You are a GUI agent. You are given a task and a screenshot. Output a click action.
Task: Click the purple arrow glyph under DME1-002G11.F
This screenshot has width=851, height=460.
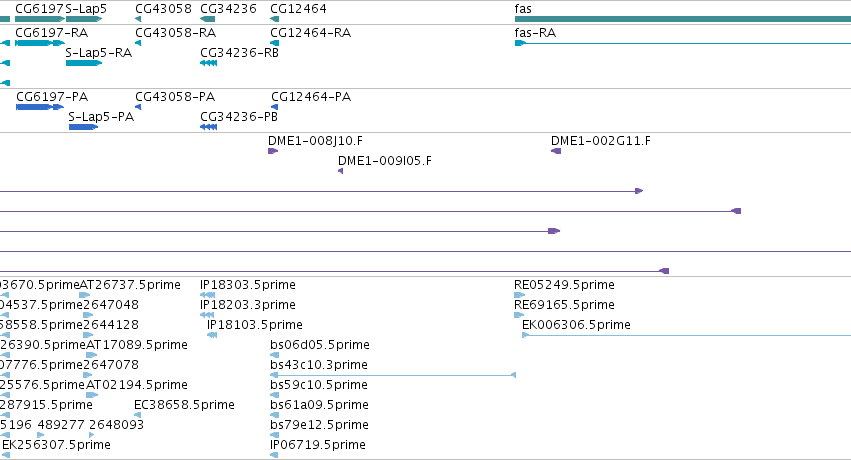556,151
